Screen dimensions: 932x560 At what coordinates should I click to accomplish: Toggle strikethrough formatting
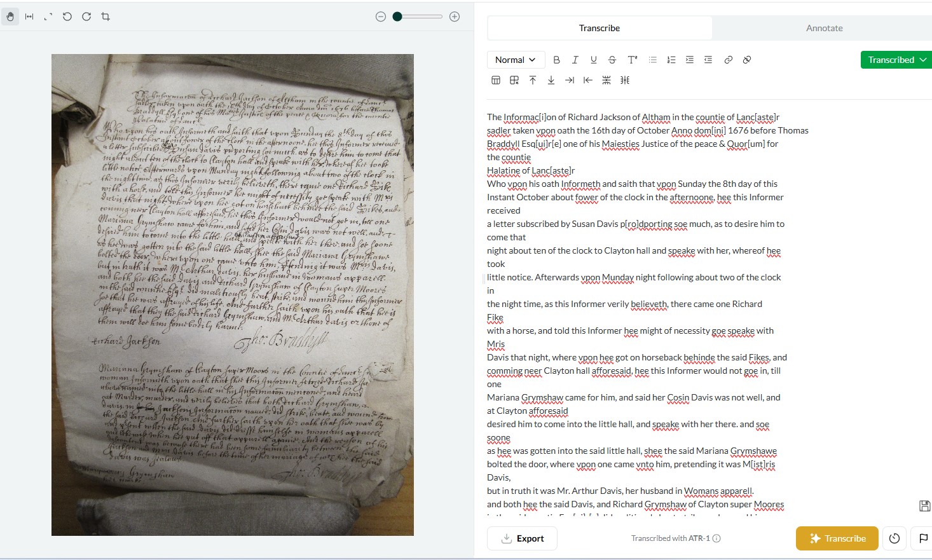(x=612, y=60)
